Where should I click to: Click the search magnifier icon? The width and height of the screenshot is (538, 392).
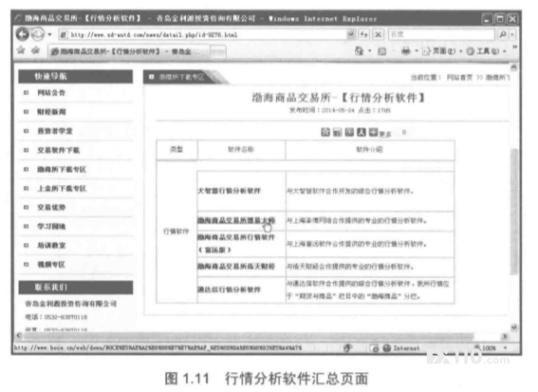(503, 34)
